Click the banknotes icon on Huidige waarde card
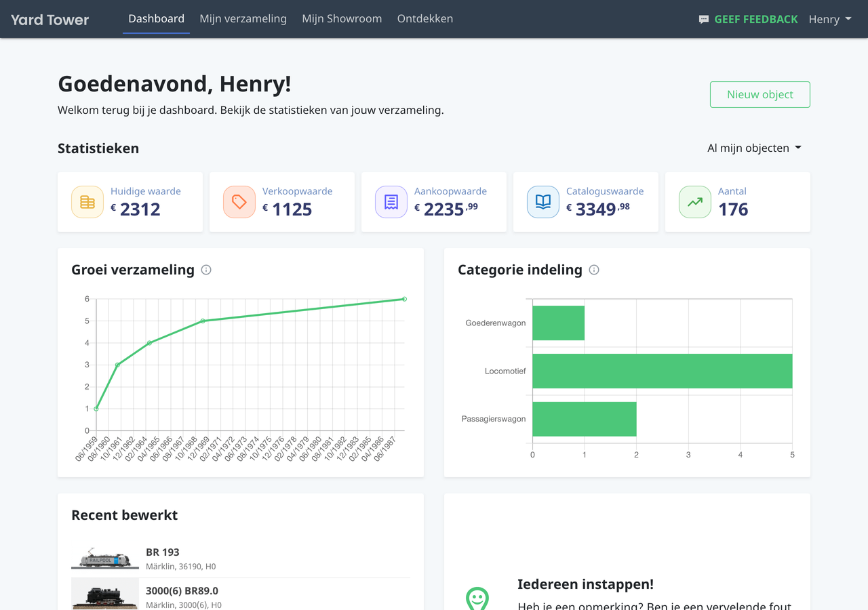Image resolution: width=868 pixels, height=610 pixels. pyautogui.click(x=87, y=201)
